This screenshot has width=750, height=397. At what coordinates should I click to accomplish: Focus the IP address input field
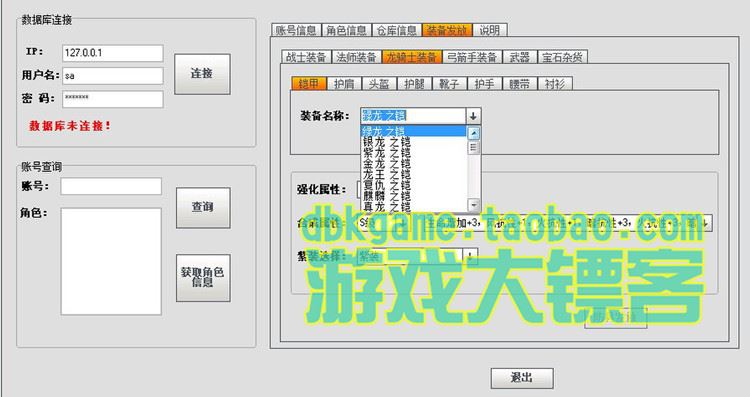113,53
